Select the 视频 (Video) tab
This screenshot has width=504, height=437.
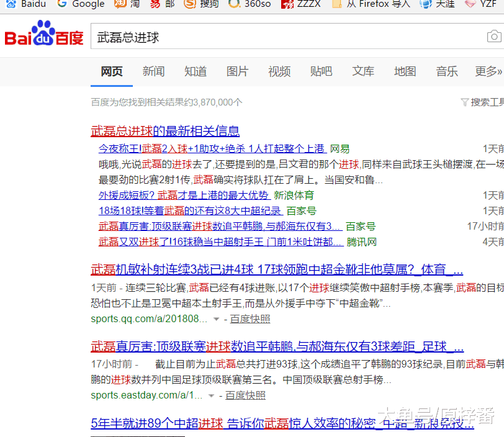(x=279, y=72)
